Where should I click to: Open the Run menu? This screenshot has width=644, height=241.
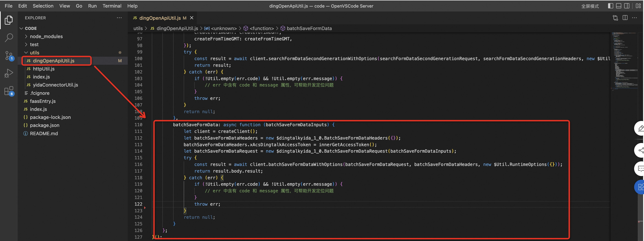click(92, 6)
